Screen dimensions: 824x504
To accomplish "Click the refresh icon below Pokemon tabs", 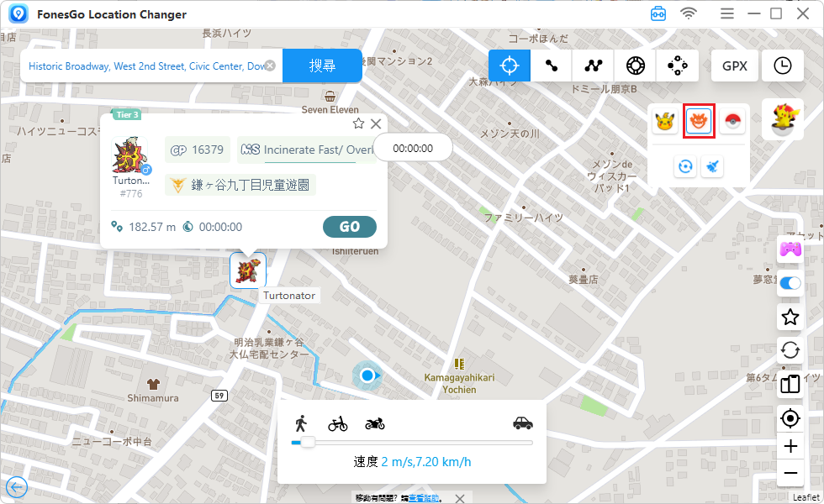I will (x=685, y=167).
